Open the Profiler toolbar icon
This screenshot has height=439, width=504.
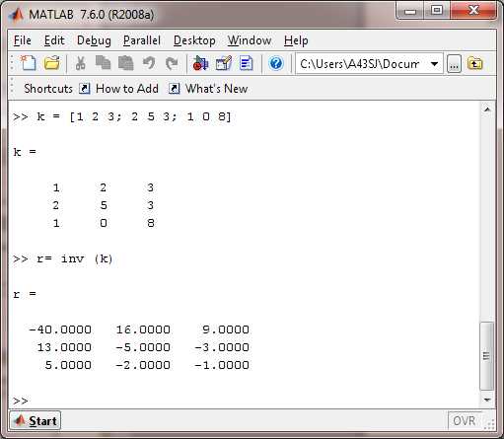pyautogui.click(x=247, y=63)
